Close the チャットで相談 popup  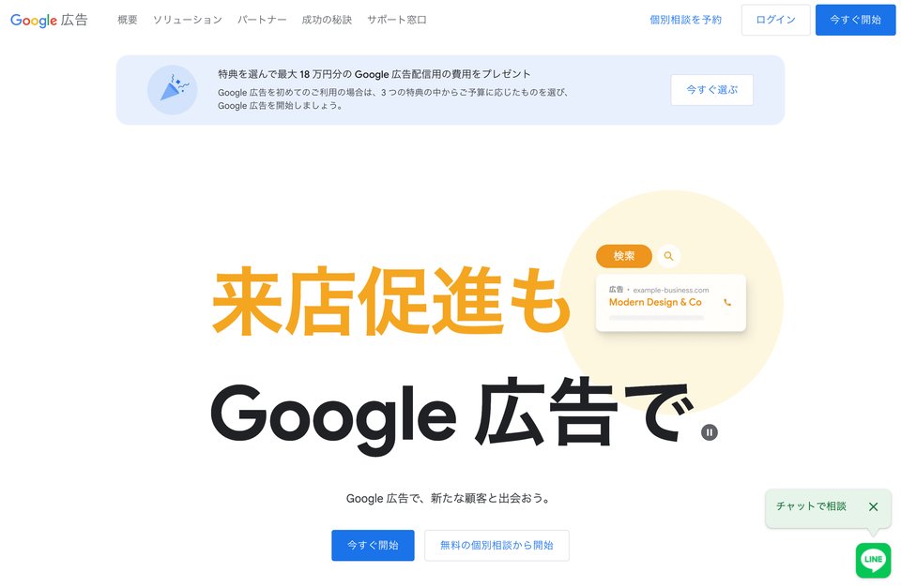click(874, 506)
